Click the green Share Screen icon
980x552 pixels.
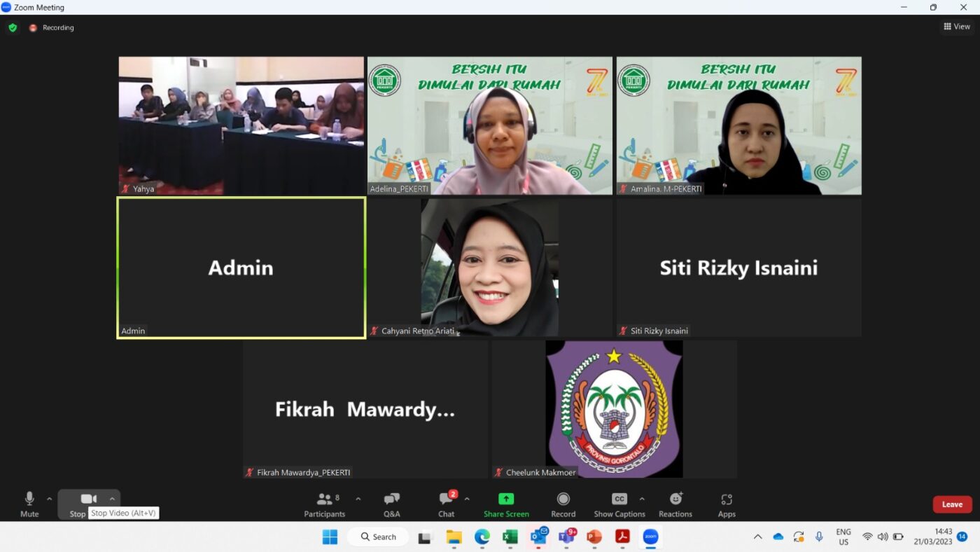coord(506,499)
